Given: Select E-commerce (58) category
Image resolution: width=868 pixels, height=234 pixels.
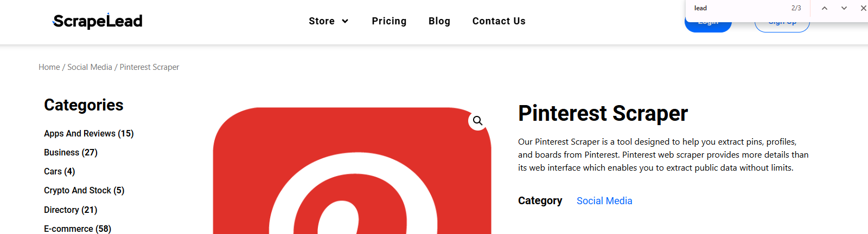Looking at the screenshot, I should tap(78, 229).
